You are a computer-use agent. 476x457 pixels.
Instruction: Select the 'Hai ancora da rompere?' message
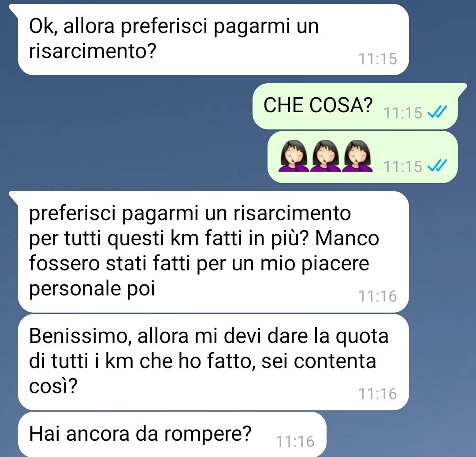click(172, 434)
